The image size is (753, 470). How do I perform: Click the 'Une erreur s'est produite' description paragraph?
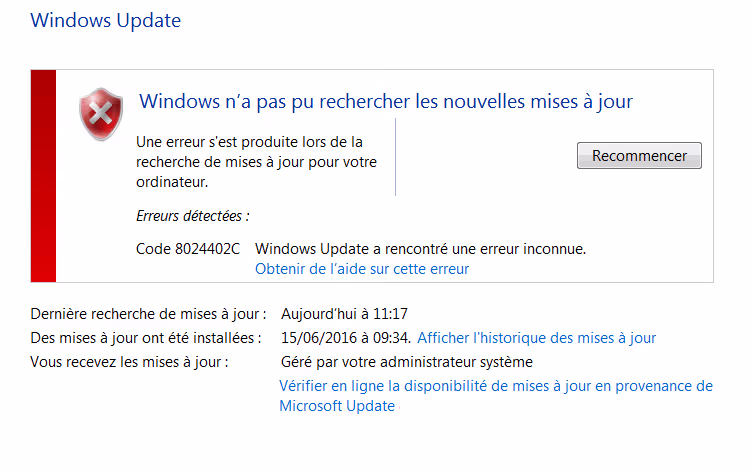click(x=256, y=162)
